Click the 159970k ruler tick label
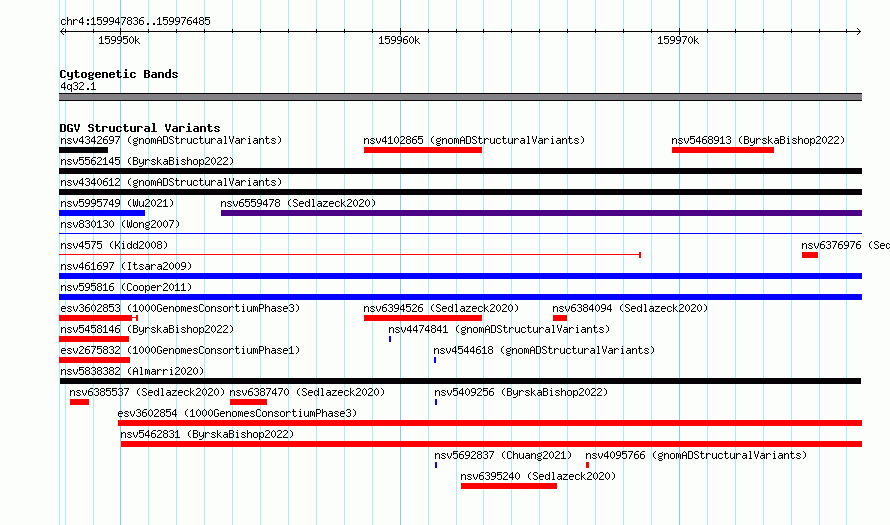This screenshot has width=890, height=525. pyautogui.click(x=678, y=40)
